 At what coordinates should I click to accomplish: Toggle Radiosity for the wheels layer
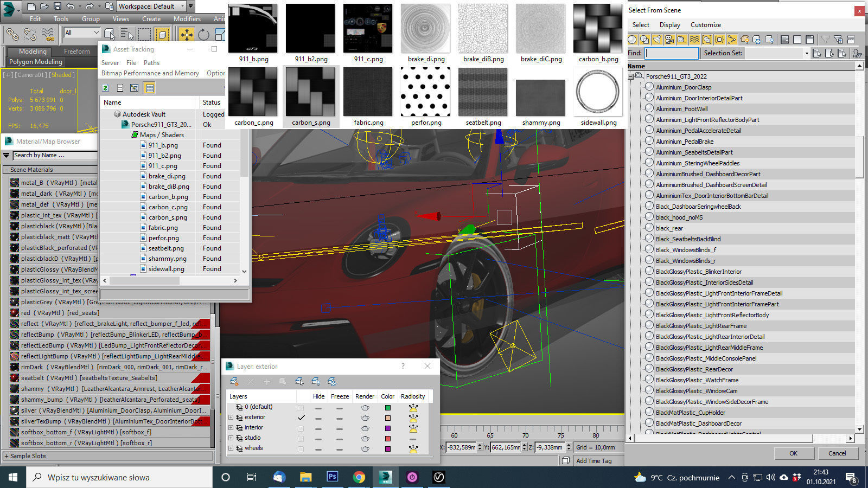(413, 448)
